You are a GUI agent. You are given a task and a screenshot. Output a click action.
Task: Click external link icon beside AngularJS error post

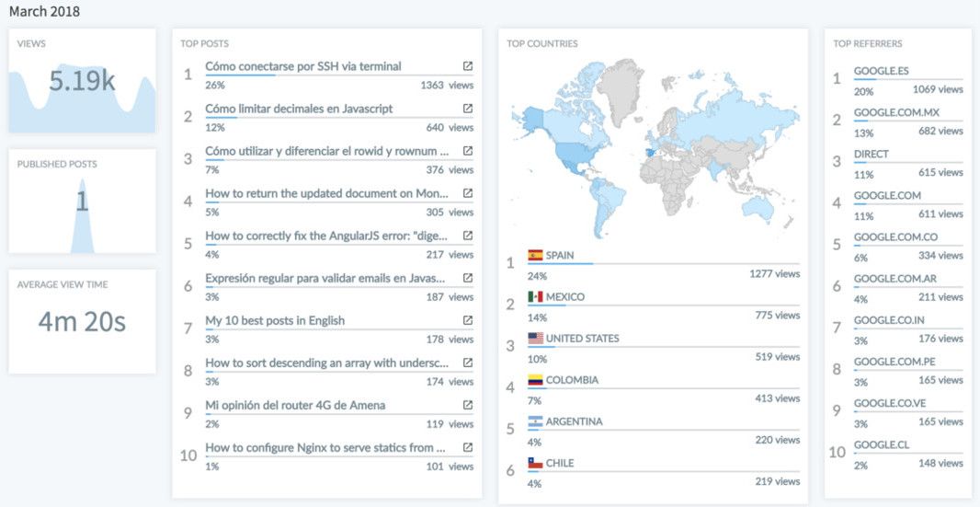pos(468,236)
